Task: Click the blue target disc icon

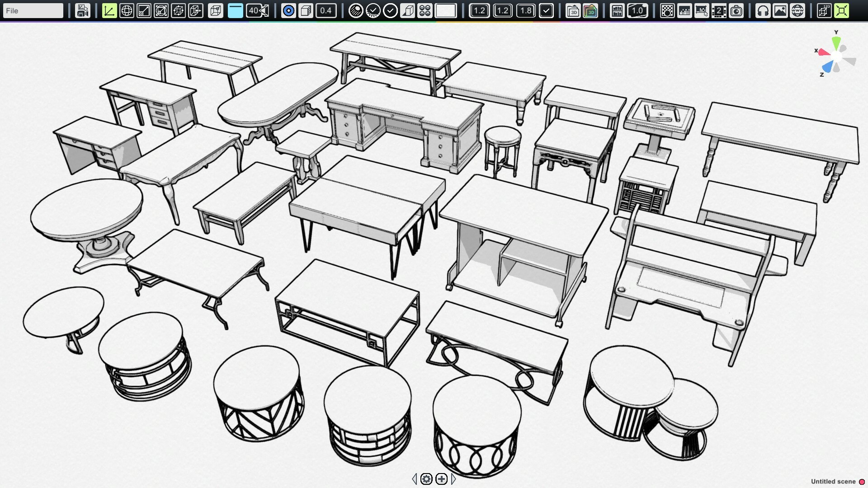Action: [x=288, y=10]
